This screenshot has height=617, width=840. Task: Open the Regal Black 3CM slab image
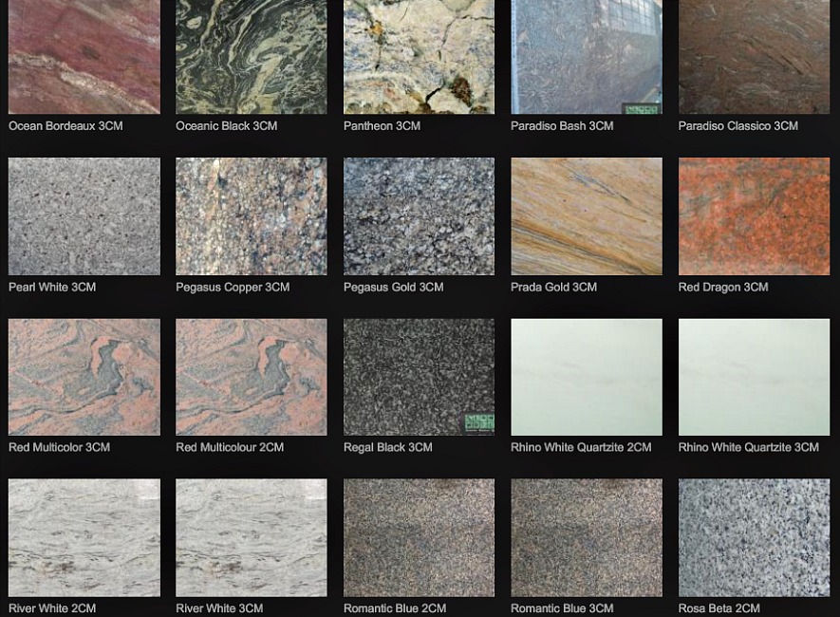pos(419,377)
